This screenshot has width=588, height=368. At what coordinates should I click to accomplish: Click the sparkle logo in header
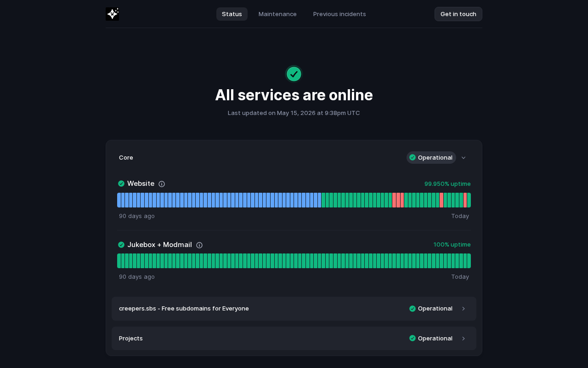tap(112, 14)
